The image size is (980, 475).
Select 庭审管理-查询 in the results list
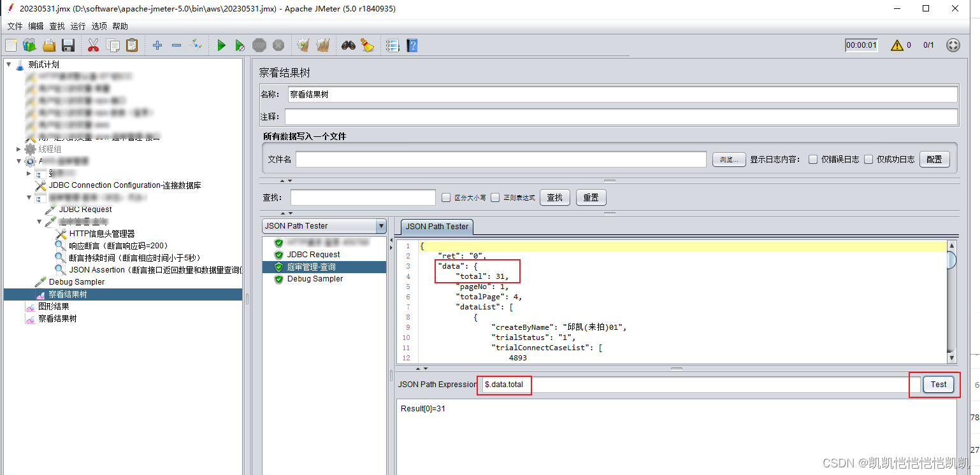coord(311,267)
